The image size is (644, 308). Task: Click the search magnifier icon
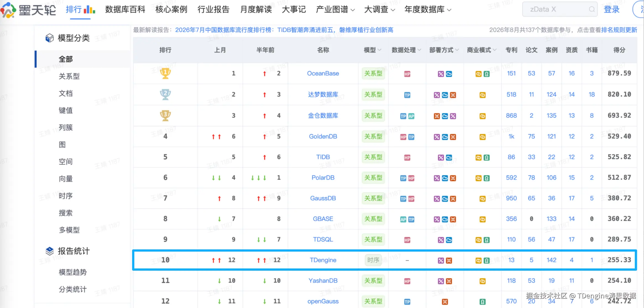591,9
